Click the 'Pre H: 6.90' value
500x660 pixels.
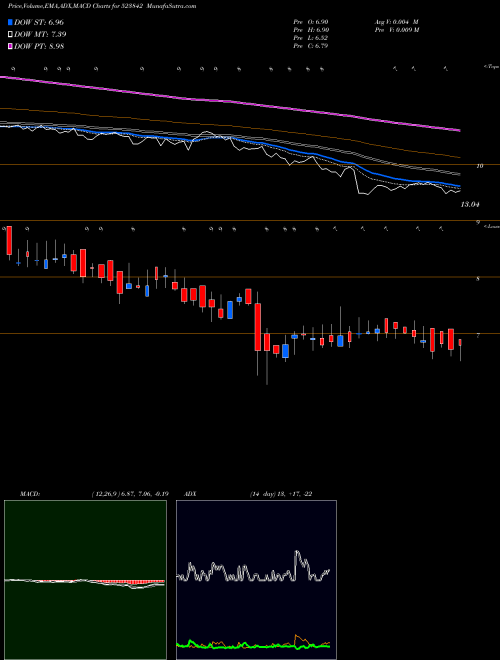(311, 30)
